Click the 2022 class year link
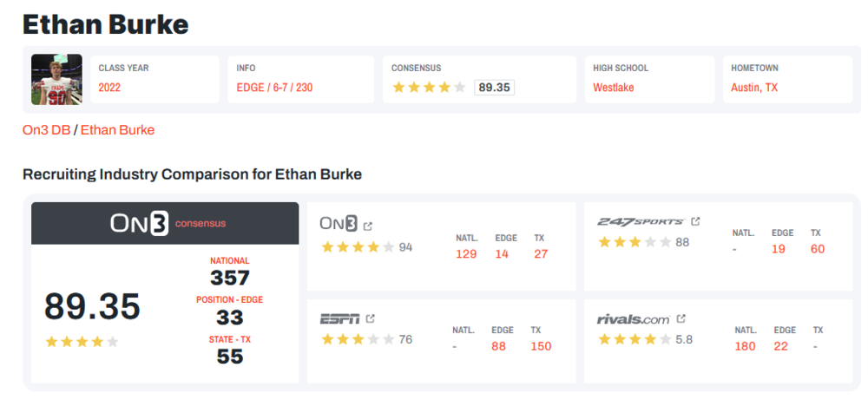Screen dimensions: 868x400 pyautogui.click(x=109, y=88)
